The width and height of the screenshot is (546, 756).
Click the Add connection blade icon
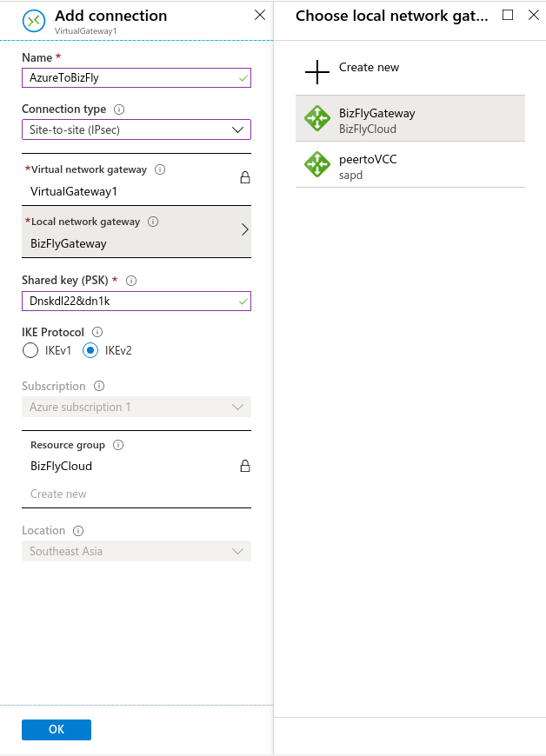(34, 21)
